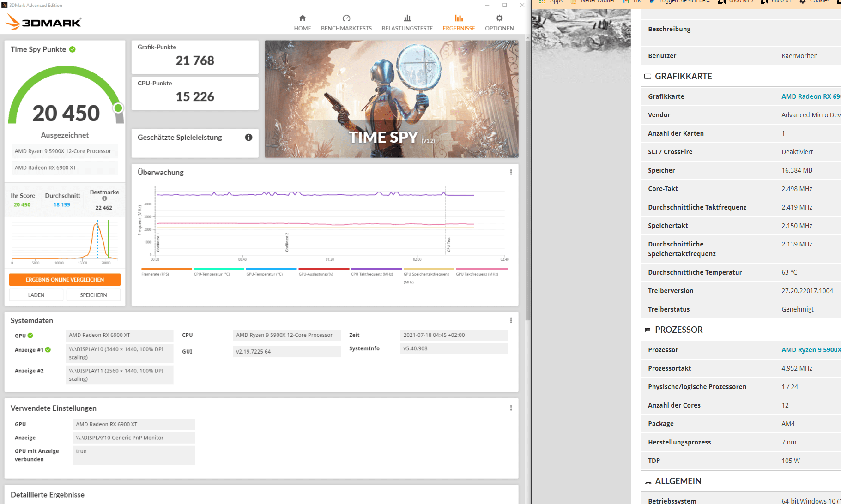Click the green checkmark beside Time Spy Punkte

[x=73, y=49]
